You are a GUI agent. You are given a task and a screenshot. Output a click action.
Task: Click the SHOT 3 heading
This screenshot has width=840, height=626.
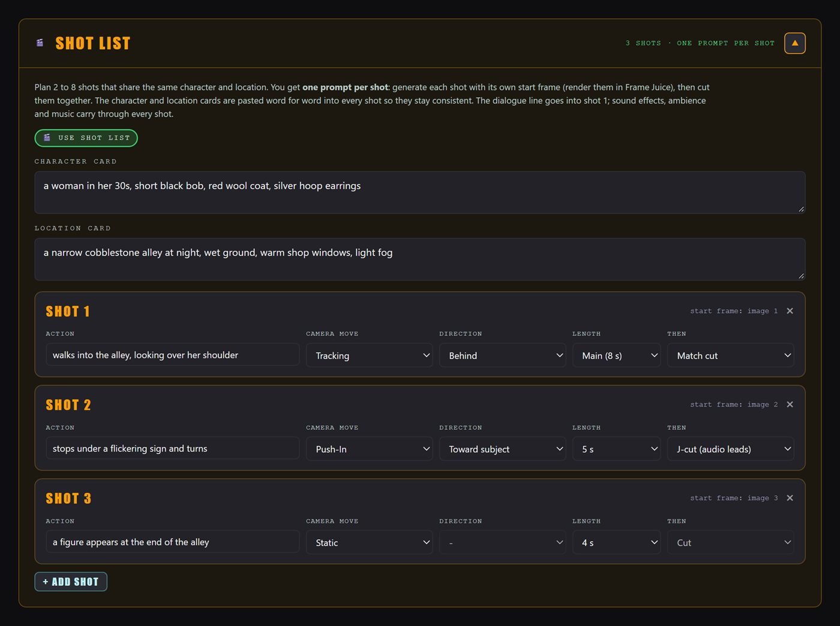click(68, 498)
